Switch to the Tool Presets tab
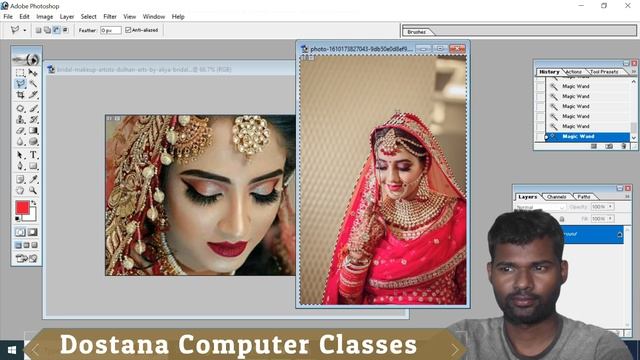This screenshot has width=640, height=360. coord(604,72)
